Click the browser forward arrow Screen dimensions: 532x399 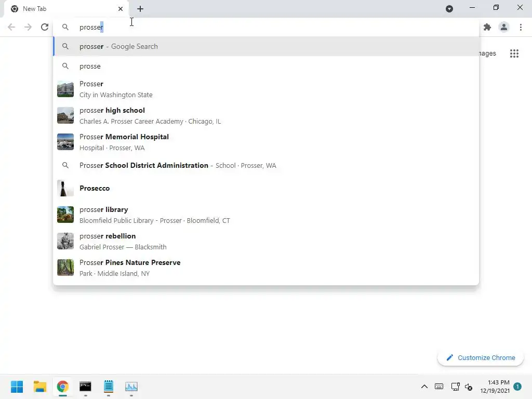(x=28, y=27)
